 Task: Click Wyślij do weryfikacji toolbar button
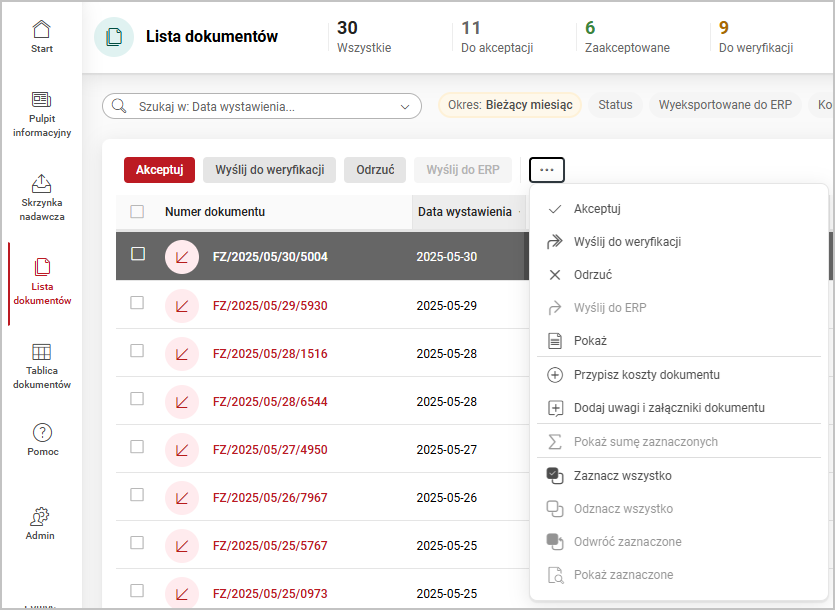pos(269,170)
